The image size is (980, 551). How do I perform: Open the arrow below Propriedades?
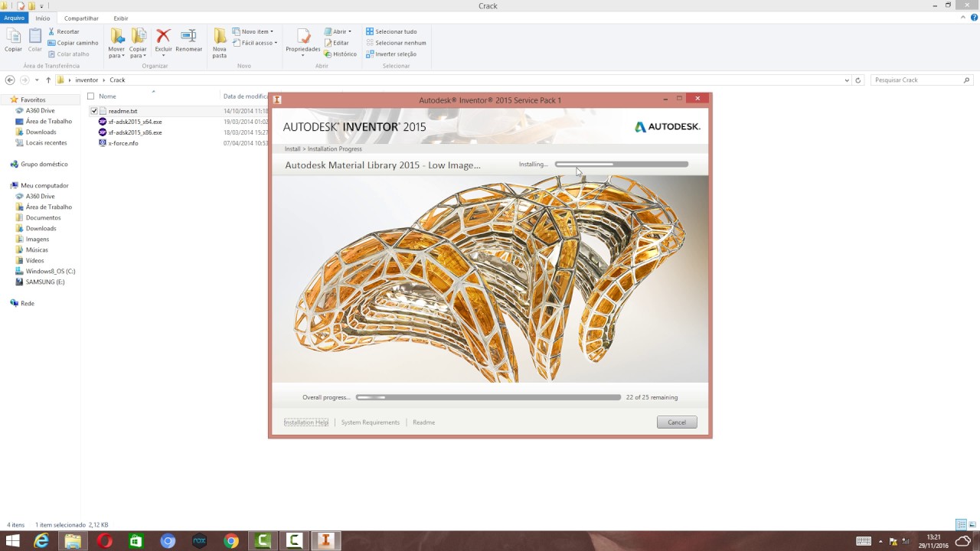(303, 56)
